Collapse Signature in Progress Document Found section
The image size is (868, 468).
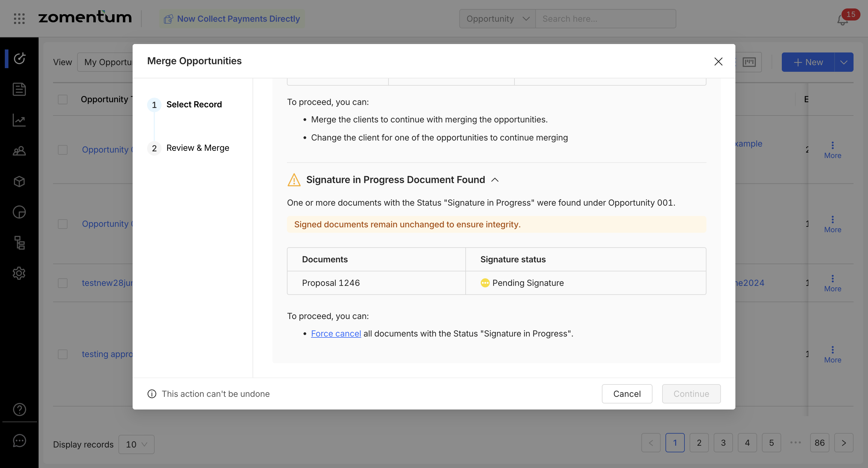(x=495, y=180)
